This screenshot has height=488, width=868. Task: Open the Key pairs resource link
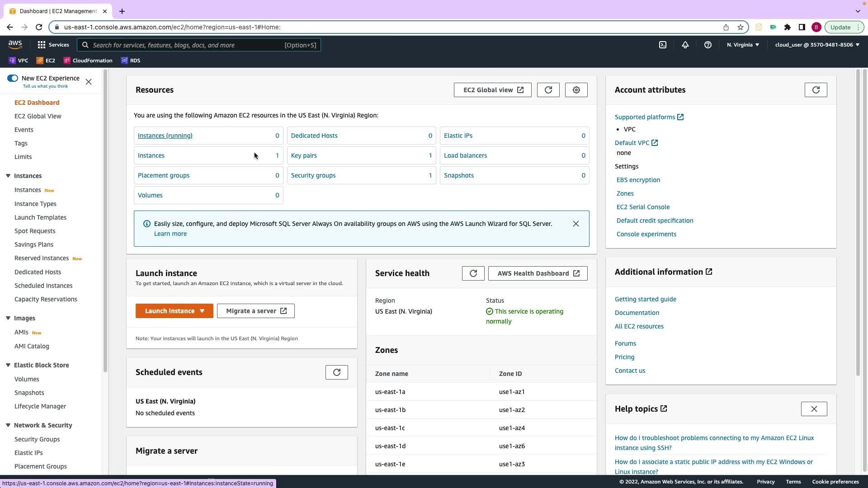[304, 155]
